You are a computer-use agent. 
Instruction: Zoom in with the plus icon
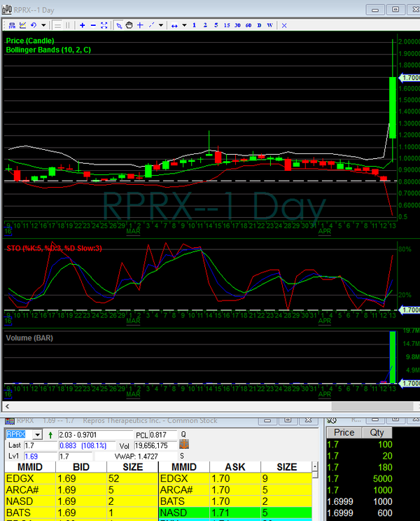[83, 25]
